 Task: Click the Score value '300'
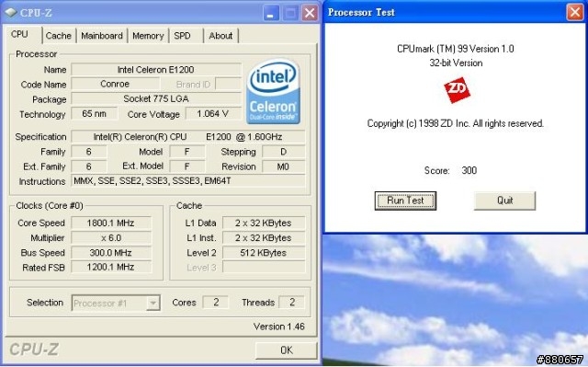coord(469,170)
